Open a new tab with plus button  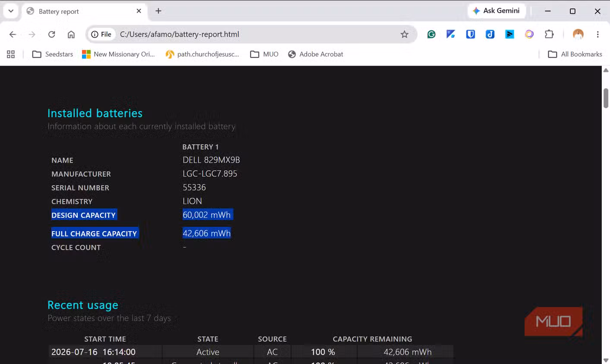click(158, 11)
